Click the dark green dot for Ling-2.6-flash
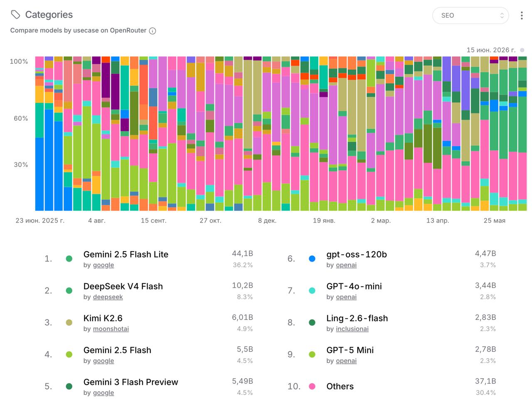532x404 pixels. pos(312,323)
